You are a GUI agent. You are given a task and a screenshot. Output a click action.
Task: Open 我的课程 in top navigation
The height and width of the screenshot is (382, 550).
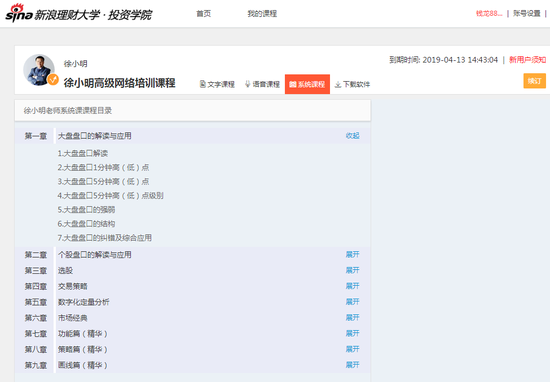pos(262,14)
